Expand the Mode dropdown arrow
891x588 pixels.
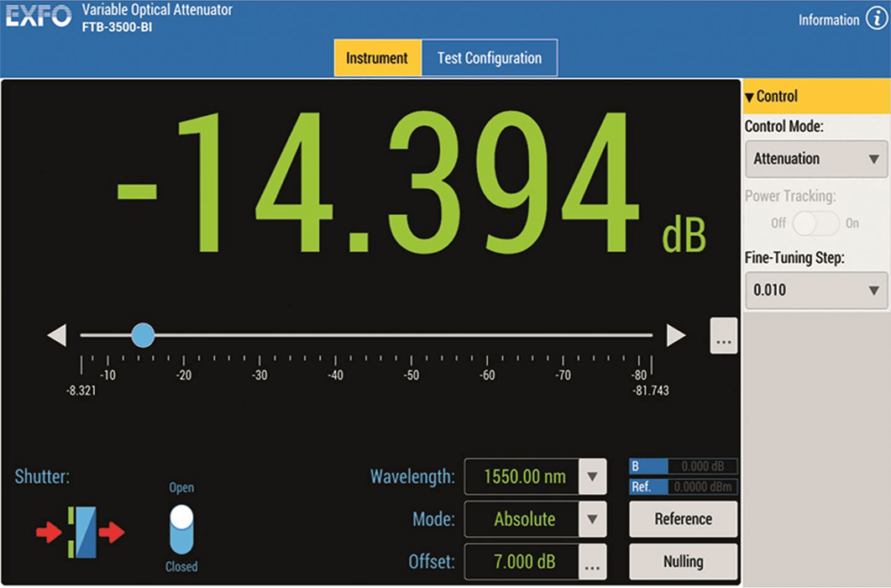(x=593, y=519)
